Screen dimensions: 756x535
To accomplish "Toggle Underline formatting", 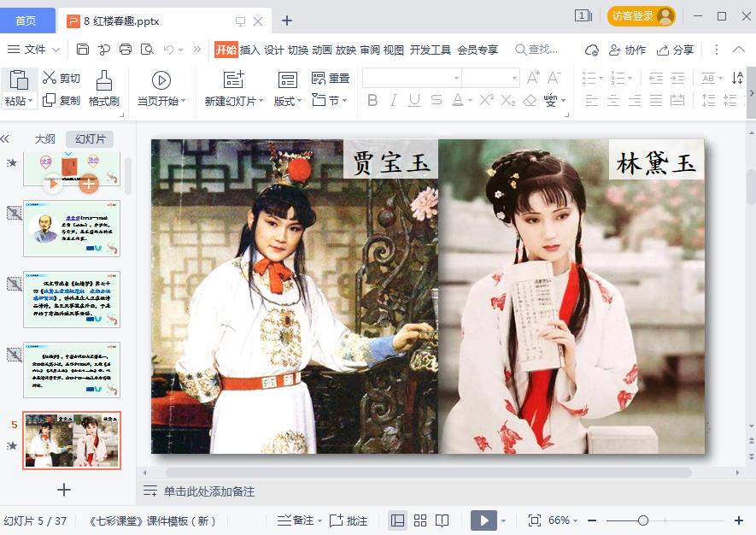I will pyautogui.click(x=414, y=100).
